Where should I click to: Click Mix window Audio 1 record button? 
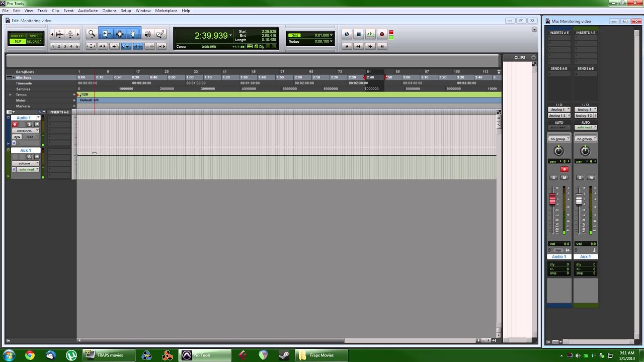564,169
